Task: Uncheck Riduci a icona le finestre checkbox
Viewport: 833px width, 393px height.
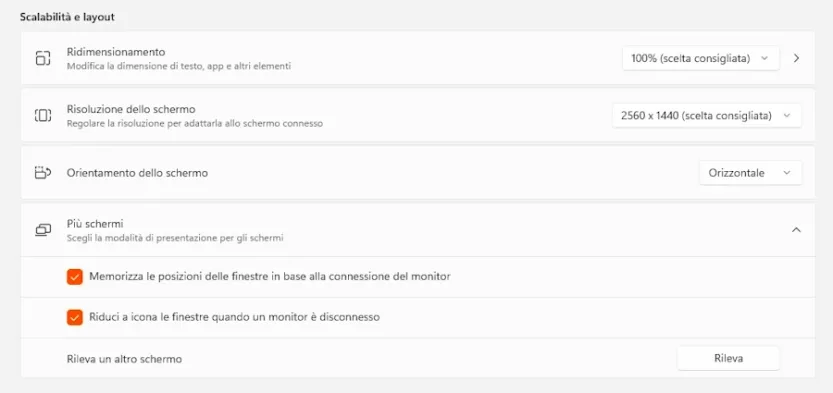Action: click(x=74, y=317)
